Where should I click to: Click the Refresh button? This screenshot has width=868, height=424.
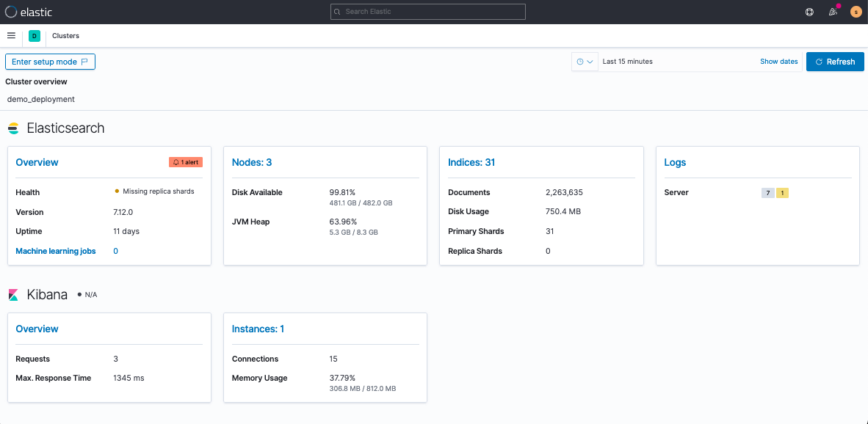835,62
